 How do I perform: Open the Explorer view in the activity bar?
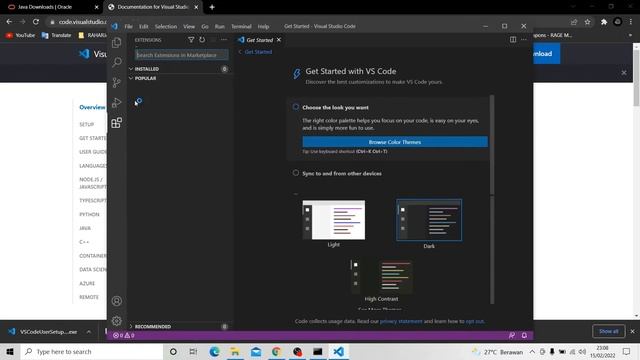(x=117, y=42)
